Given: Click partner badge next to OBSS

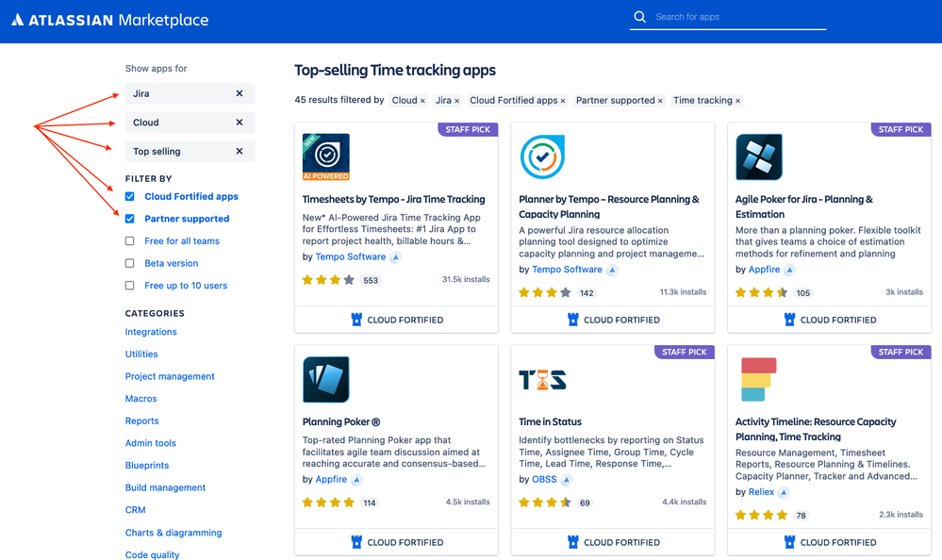Looking at the screenshot, I should 567,480.
